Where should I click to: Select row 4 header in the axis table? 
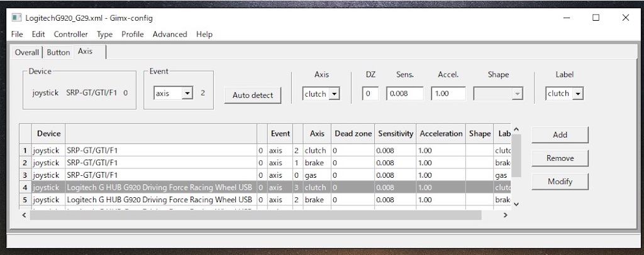click(x=25, y=187)
